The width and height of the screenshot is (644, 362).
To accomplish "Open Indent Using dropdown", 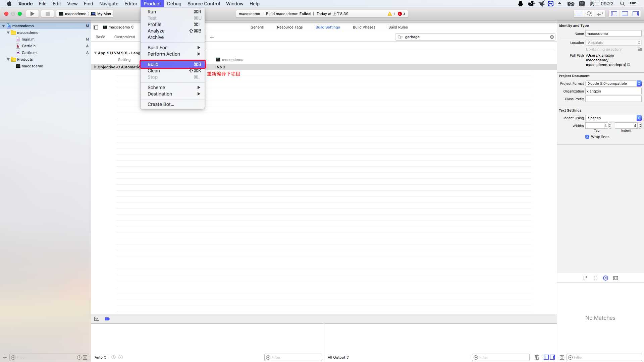I will point(613,118).
